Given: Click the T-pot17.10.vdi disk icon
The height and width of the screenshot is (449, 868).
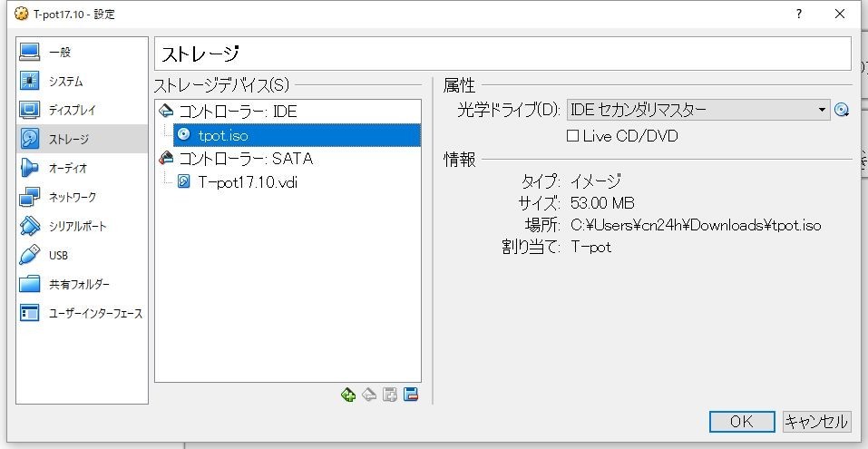Looking at the screenshot, I should [184, 181].
